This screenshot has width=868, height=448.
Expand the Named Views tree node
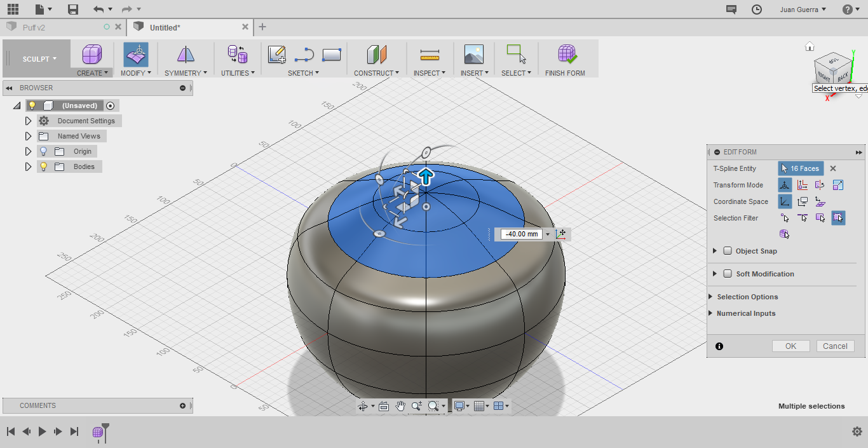[x=28, y=136]
